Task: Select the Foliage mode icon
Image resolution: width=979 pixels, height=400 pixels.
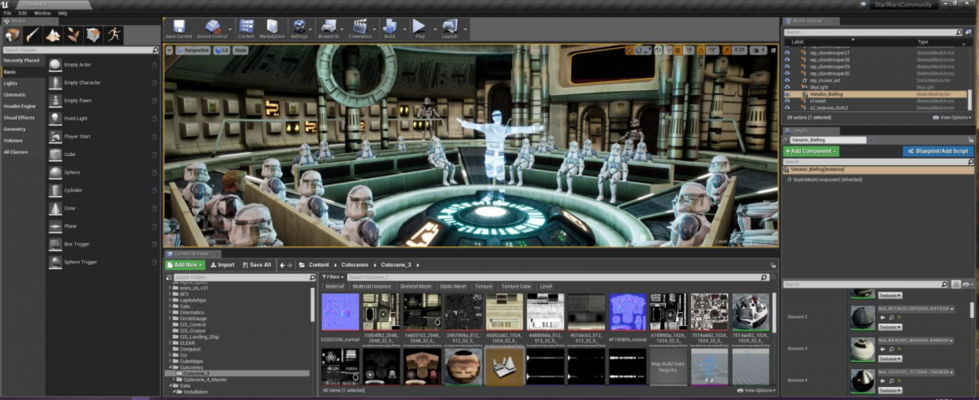Action: 73,35
